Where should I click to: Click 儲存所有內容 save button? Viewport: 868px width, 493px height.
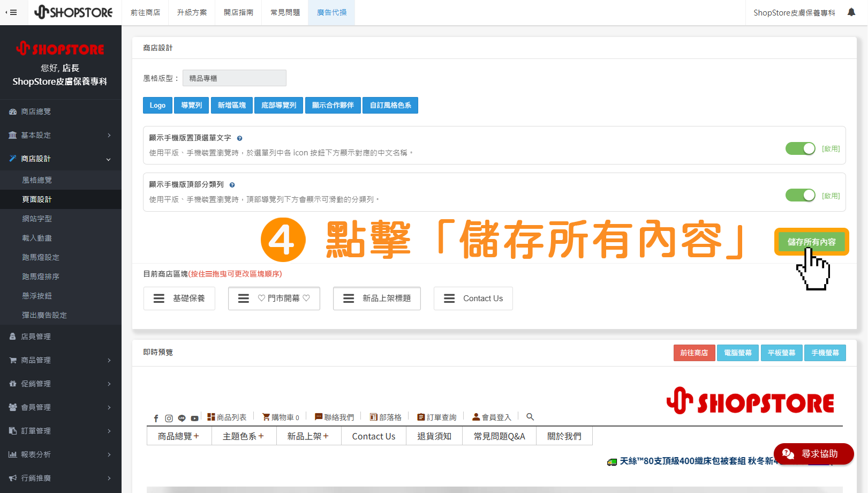pyautogui.click(x=811, y=242)
